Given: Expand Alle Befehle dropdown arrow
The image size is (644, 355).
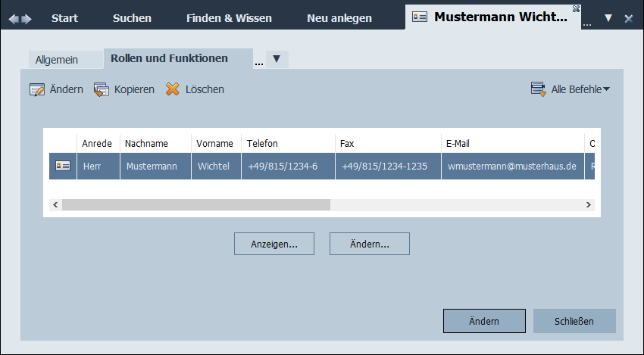Looking at the screenshot, I should [607, 90].
